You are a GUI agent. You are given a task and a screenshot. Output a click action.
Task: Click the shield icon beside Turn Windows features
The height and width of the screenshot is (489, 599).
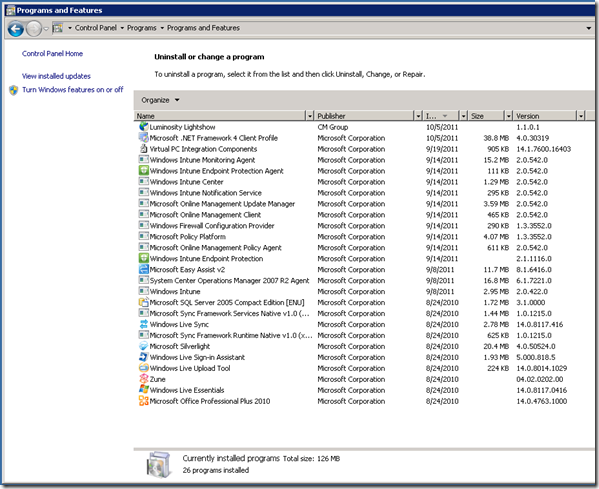[x=14, y=90]
